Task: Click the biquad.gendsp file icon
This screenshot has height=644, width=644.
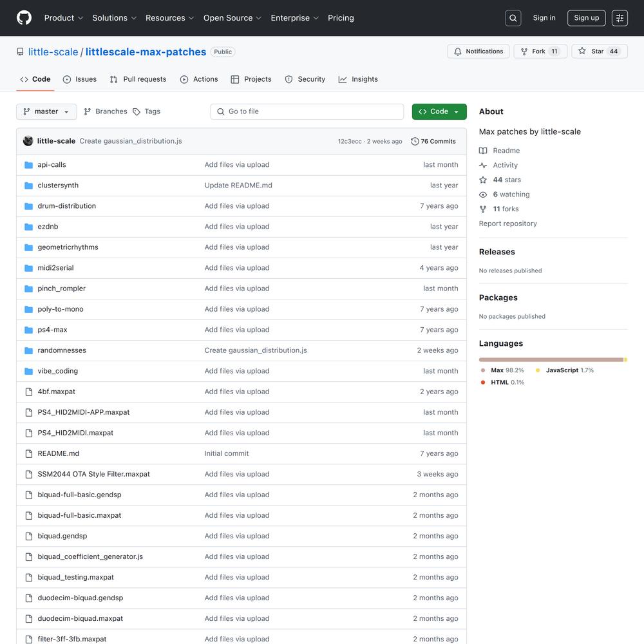Action: [x=29, y=536]
